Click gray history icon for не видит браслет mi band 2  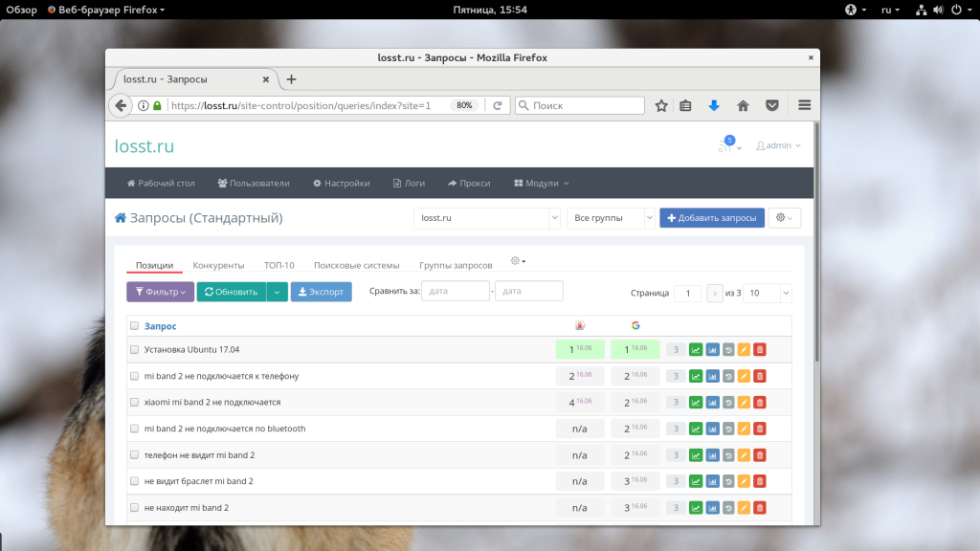tap(728, 481)
